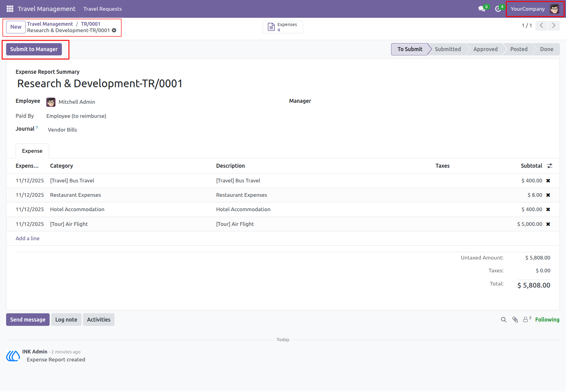Click Add a line link
566x392 pixels.
28,238
